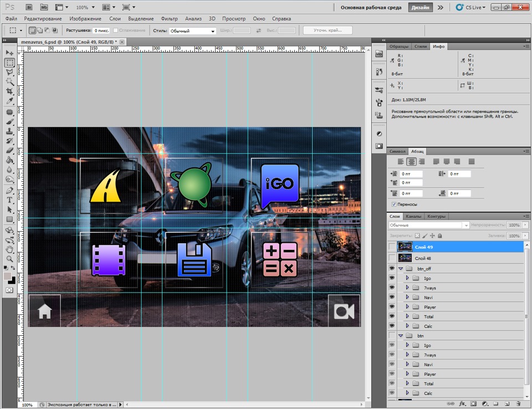Add a layer mask from Layers panel bottom
This screenshot has height=409, width=532.
(x=474, y=403)
